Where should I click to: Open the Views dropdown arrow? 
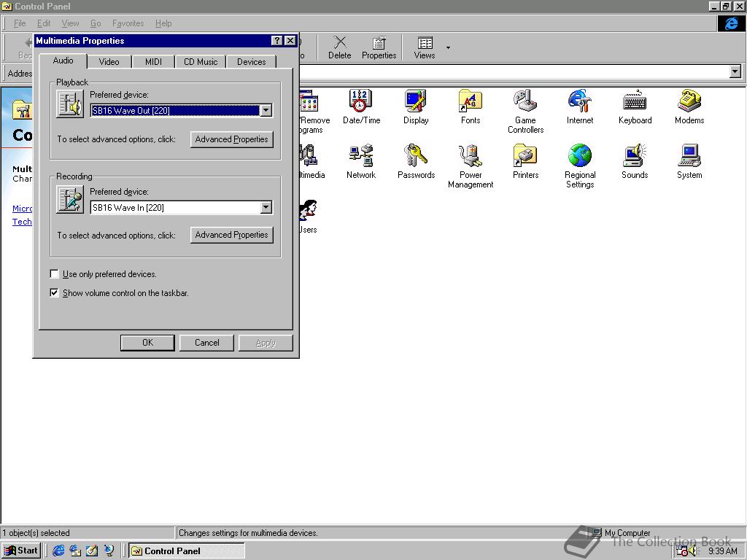[x=448, y=47]
